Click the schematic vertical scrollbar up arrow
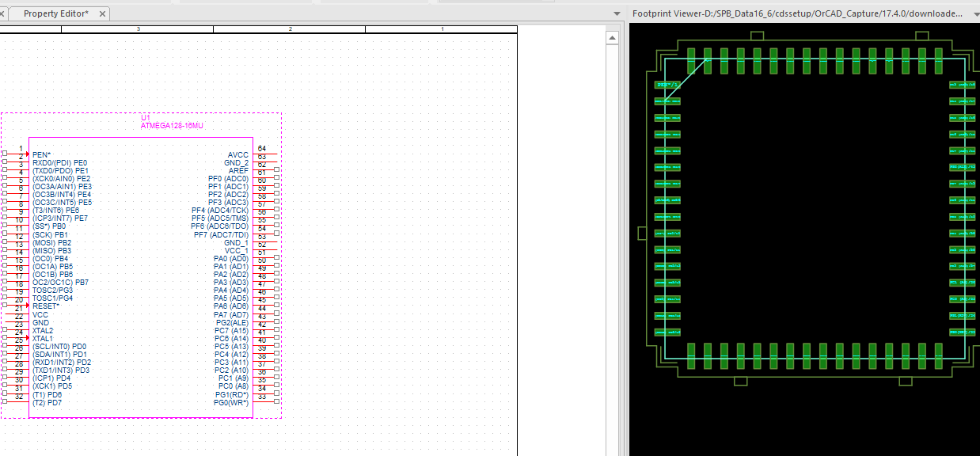 coord(612,37)
